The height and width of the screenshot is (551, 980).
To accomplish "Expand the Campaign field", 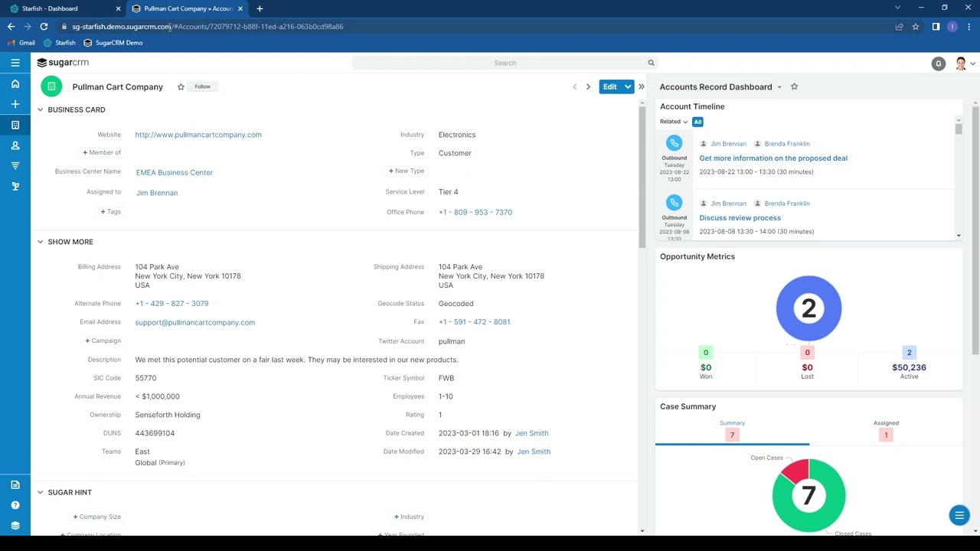I will pyautogui.click(x=103, y=341).
